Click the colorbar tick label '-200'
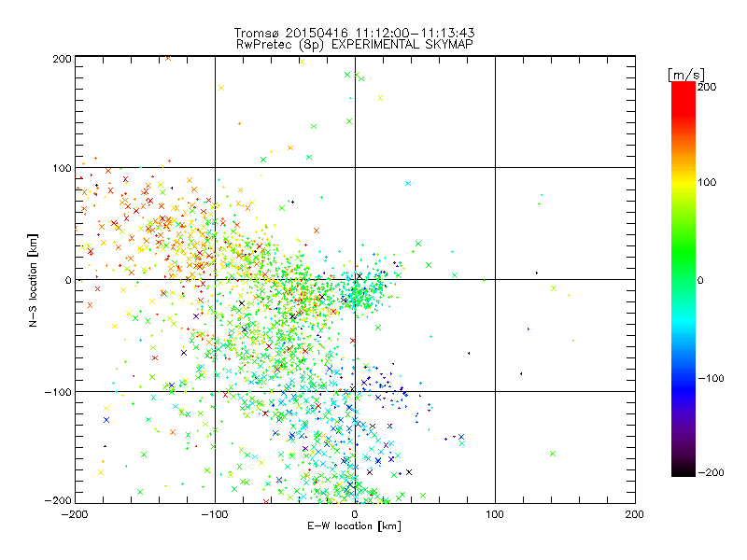 pyautogui.click(x=711, y=472)
